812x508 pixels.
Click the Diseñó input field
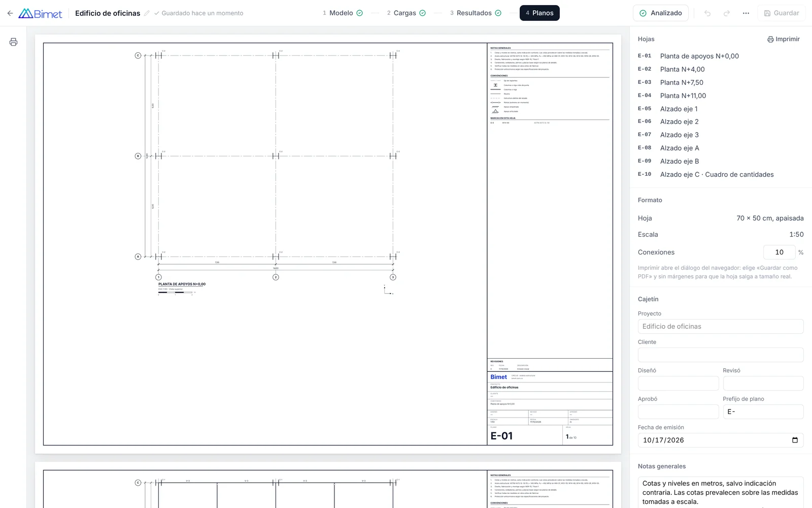(x=678, y=383)
